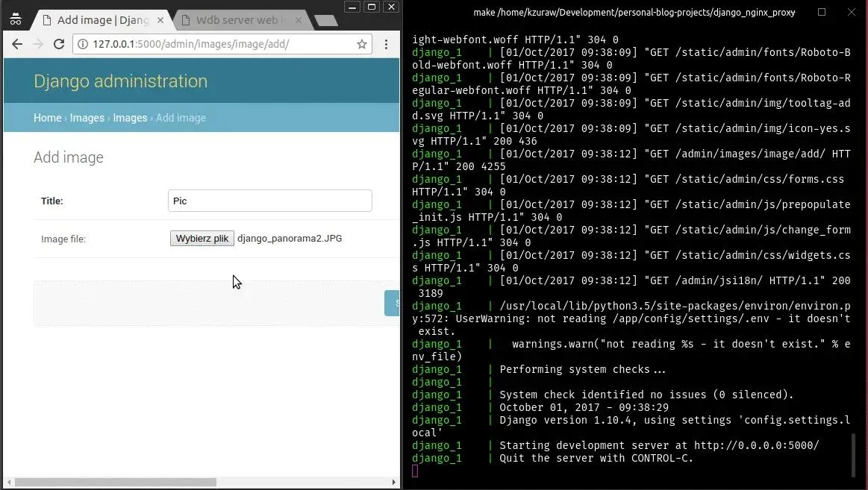Click the page reload icon
868x490 pixels.
(x=59, y=44)
